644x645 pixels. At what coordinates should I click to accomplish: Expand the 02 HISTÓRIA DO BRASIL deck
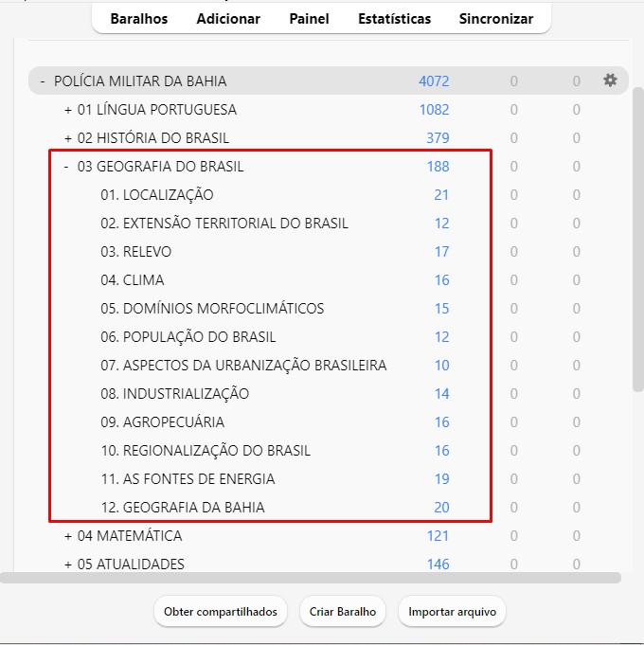(68, 138)
